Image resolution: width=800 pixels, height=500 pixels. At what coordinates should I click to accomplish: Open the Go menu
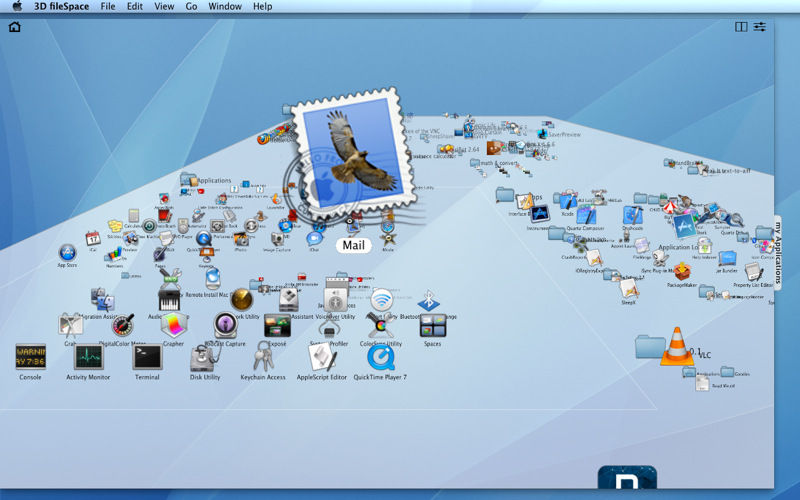pyautogui.click(x=191, y=6)
